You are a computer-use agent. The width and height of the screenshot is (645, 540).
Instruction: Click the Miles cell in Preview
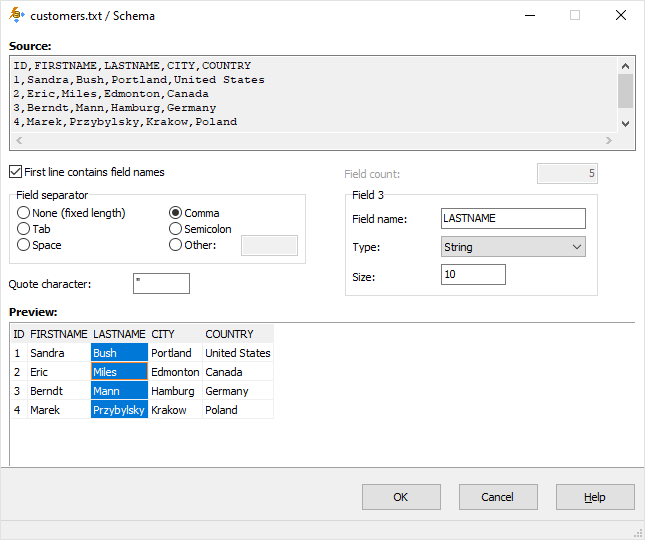119,372
